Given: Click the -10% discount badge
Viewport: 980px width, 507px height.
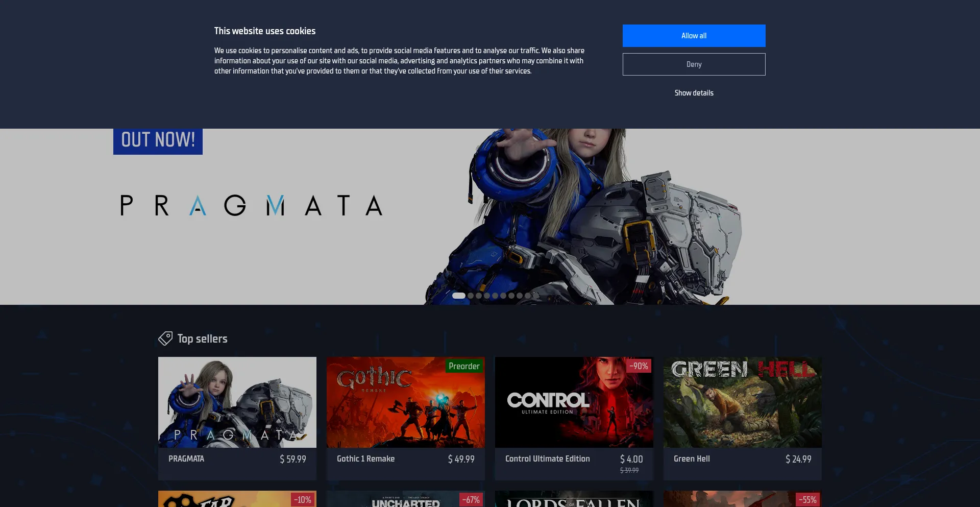Looking at the screenshot, I should [x=303, y=500].
